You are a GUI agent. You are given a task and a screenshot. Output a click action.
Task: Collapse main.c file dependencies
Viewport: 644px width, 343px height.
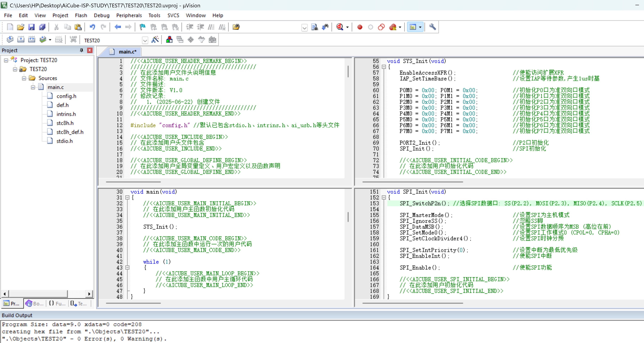point(33,87)
